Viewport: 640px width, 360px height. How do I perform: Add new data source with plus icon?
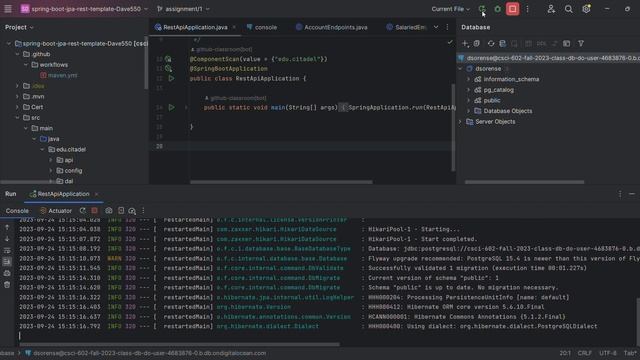tap(465, 43)
